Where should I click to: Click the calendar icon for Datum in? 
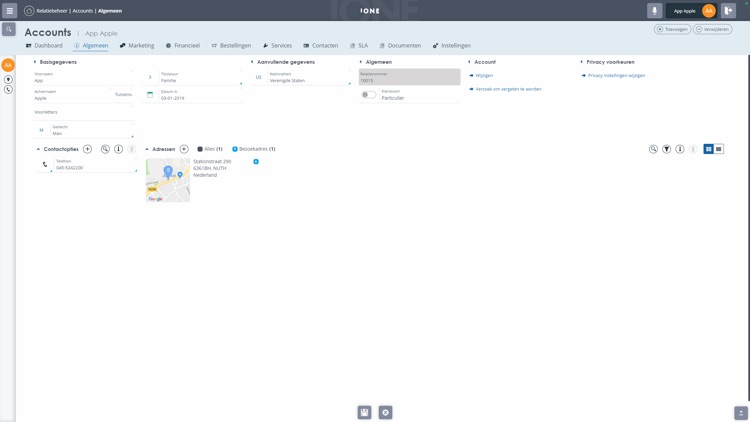click(150, 95)
